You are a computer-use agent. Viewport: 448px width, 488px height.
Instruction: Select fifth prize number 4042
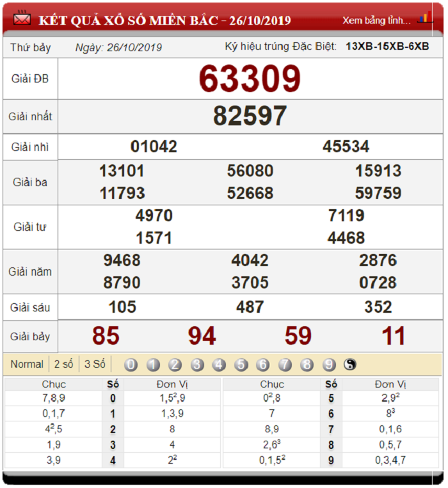[x=250, y=260]
